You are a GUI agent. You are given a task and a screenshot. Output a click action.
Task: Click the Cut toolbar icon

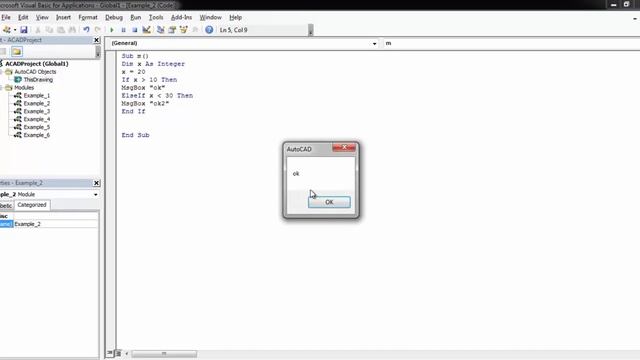coord(38,30)
